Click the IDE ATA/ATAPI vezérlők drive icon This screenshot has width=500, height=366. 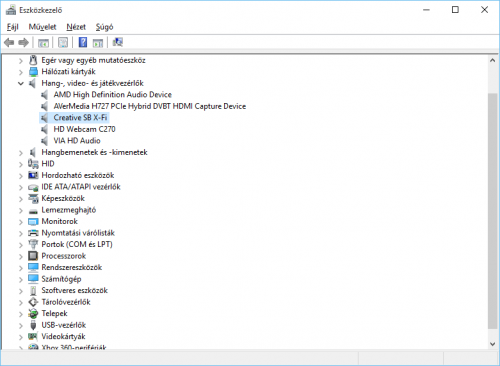[x=33, y=187]
